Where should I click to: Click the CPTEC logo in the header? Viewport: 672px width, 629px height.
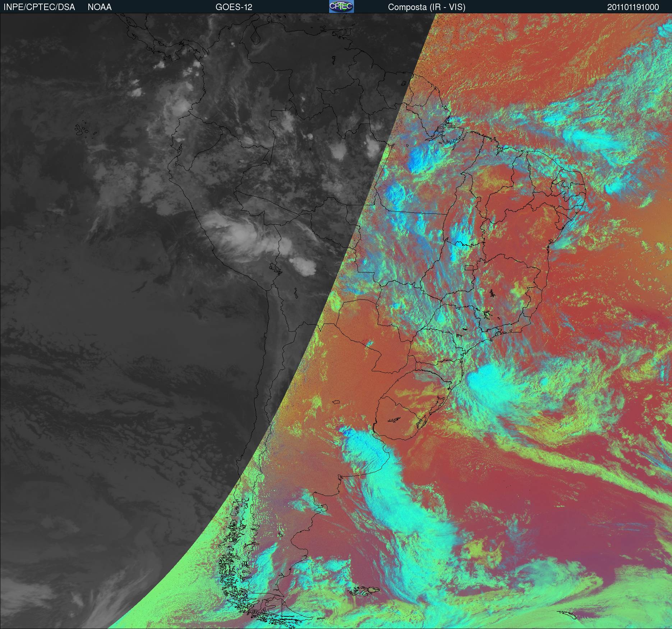click(x=341, y=6)
